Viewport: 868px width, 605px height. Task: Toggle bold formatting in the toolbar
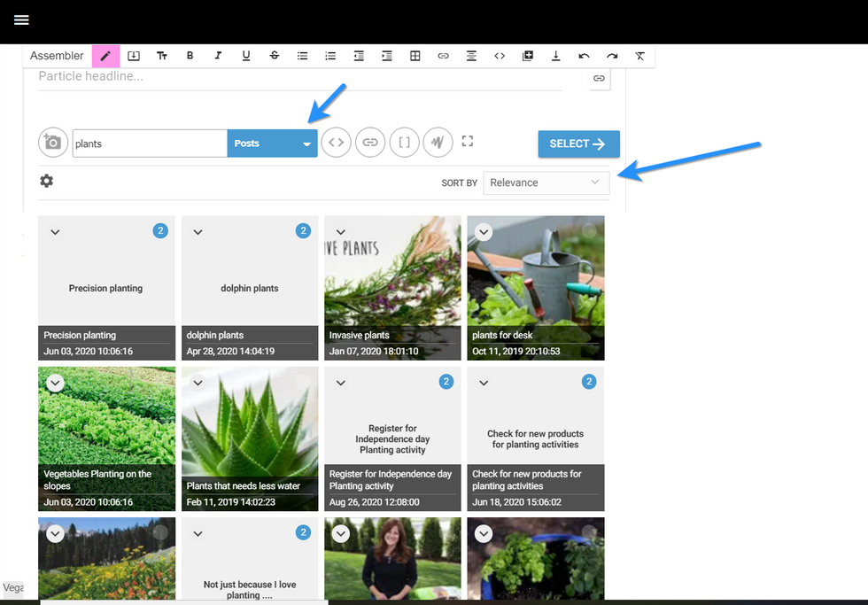click(190, 56)
